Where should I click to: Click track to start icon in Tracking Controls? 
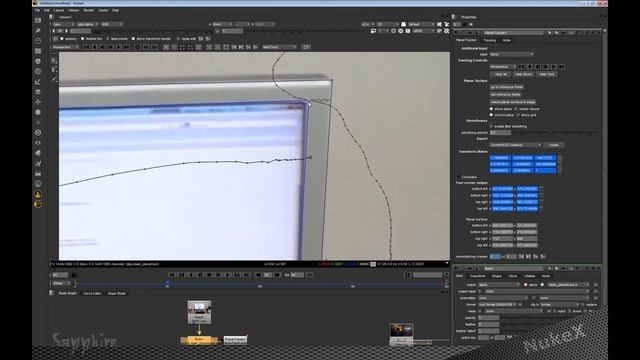click(522, 67)
